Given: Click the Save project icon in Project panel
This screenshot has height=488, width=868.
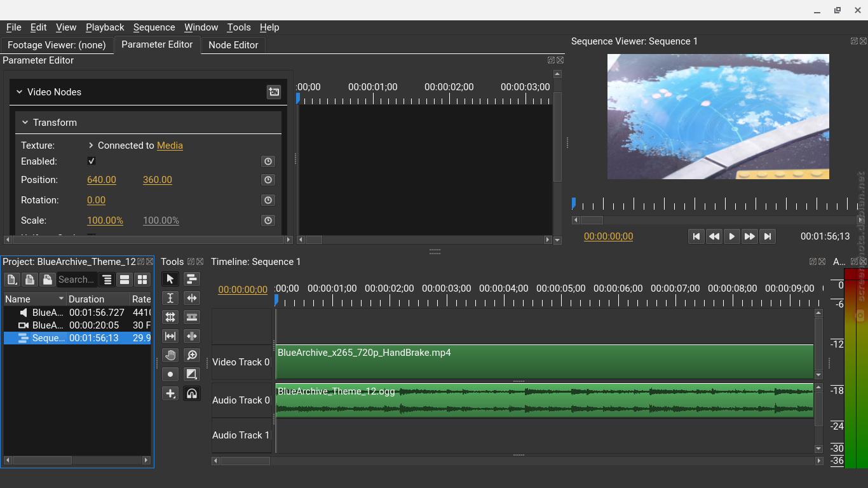Looking at the screenshot, I should (x=47, y=280).
